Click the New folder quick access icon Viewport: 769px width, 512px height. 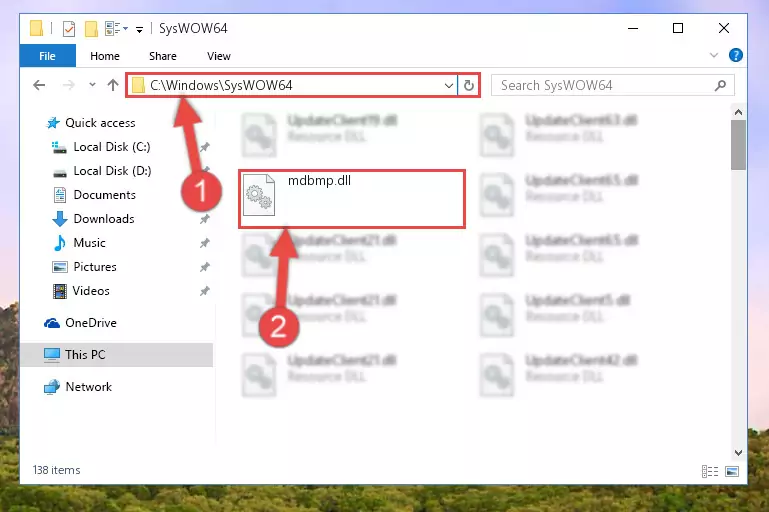(x=91, y=29)
